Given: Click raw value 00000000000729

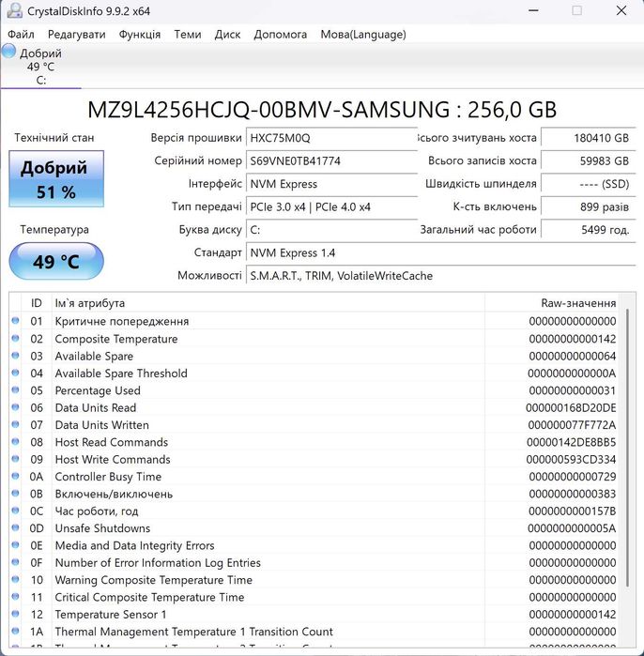Looking at the screenshot, I should pos(573,477).
